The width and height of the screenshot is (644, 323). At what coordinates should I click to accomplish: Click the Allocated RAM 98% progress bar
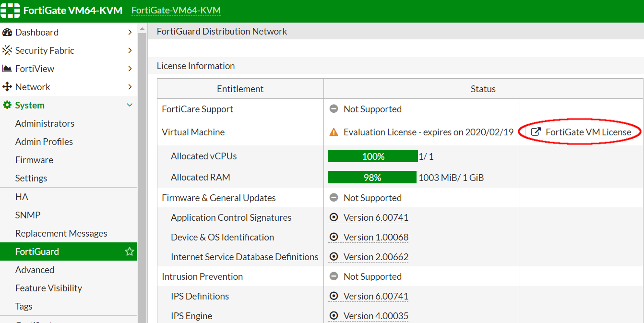click(372, 177)
